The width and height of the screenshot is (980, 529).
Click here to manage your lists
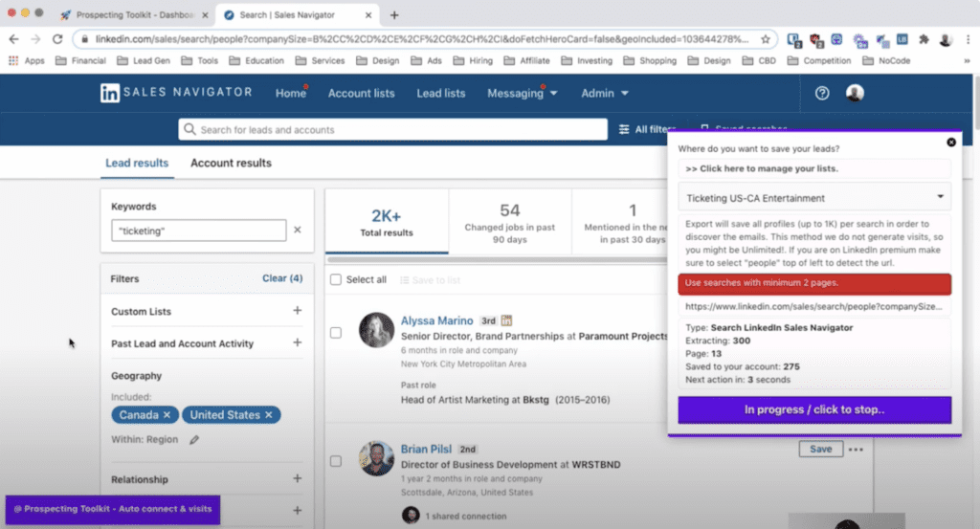814,168
